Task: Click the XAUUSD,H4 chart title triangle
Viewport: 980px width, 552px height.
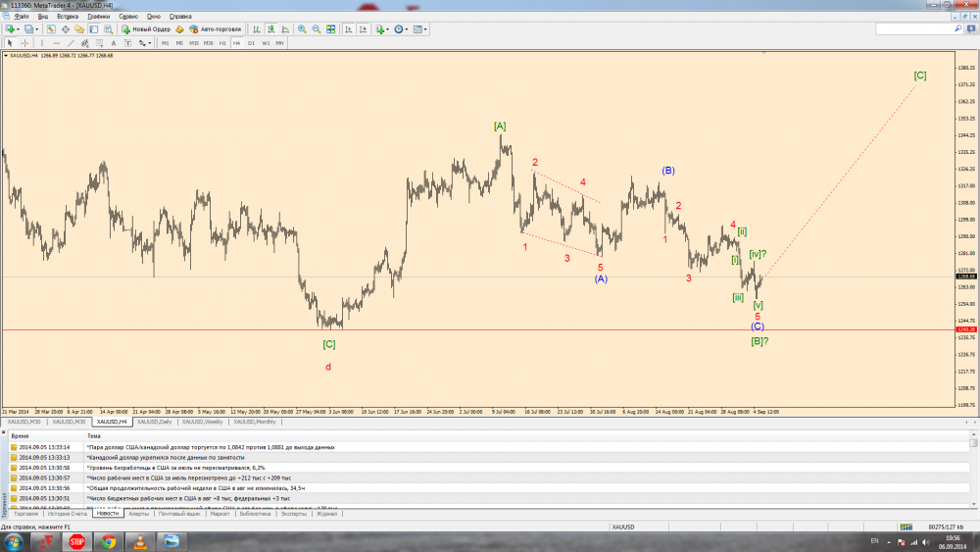Action: point(6,56)
